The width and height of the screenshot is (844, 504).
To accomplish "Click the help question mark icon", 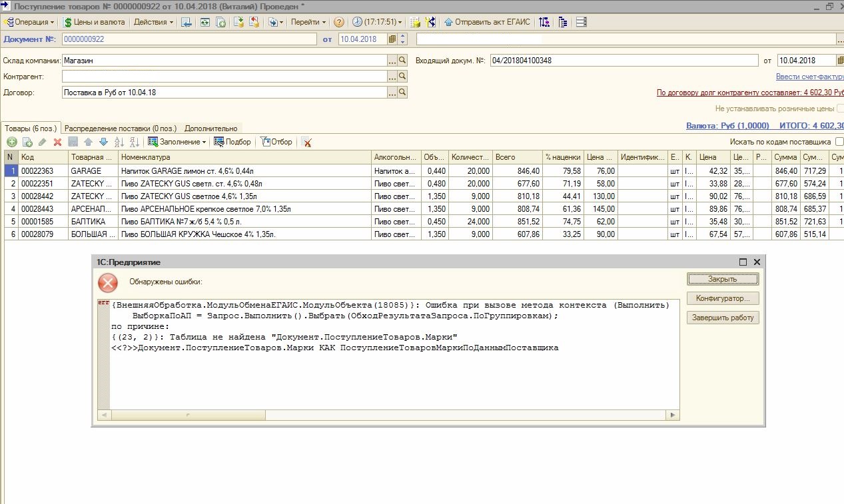I will pyautogui.click(x=339, y=22).
